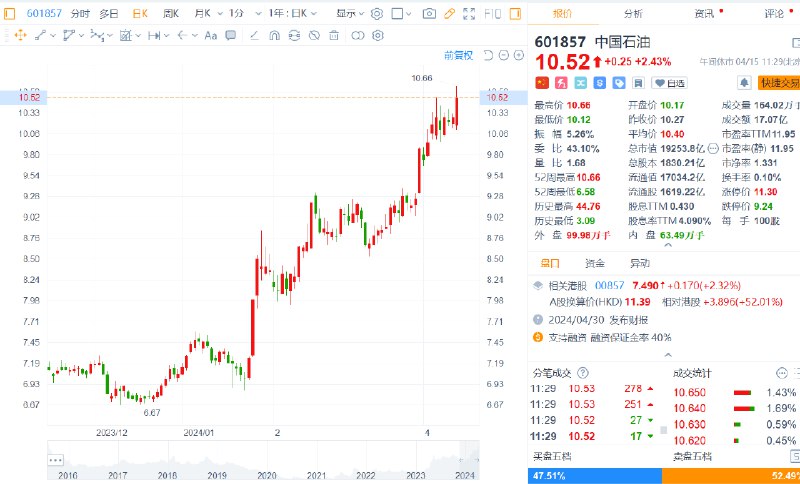Viewport: 800px width, 484px height.
Task: Expand trend line tool options arrow
Action: tap(53, 36)
